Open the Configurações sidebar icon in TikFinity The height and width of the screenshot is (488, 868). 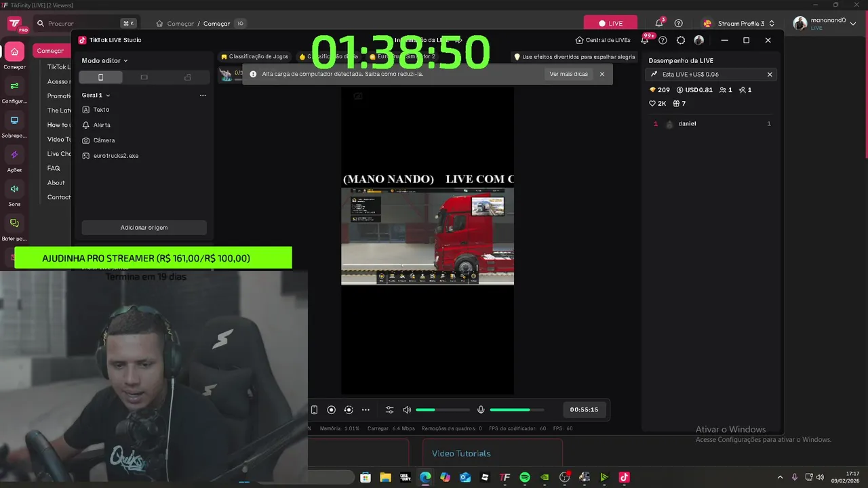(x=14, y=86)
